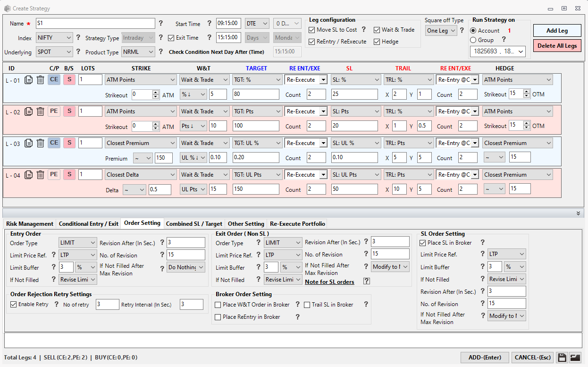Screen dimensions: 588x367
Task: Toggle the Sell (S) badge on leg L-04
Action: pyautogui.click(x=69, y=174)
